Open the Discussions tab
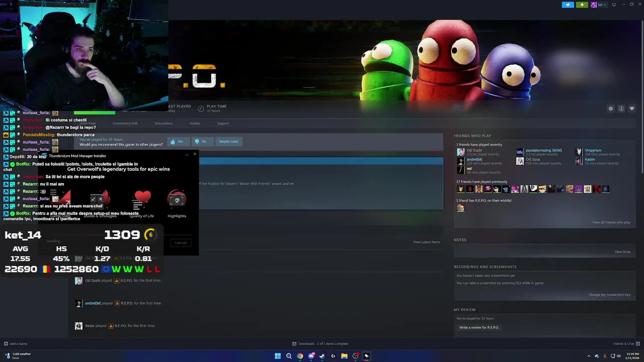 tap(164, 123)
